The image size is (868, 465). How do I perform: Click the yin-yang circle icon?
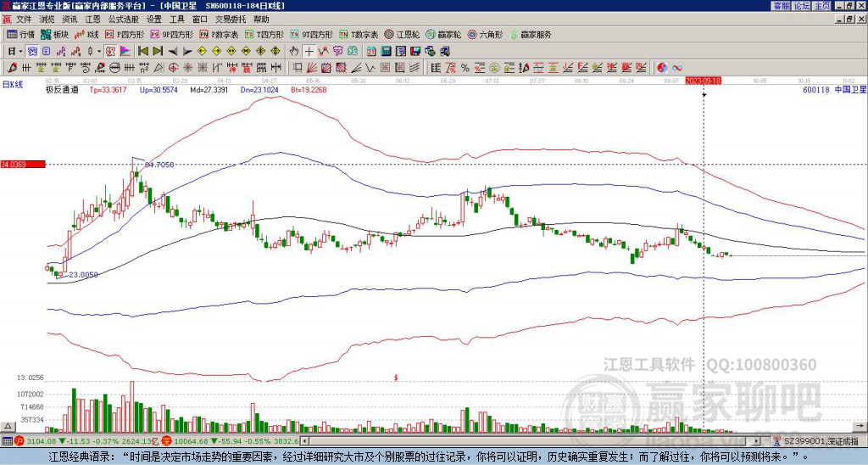[x=662, y=68]
